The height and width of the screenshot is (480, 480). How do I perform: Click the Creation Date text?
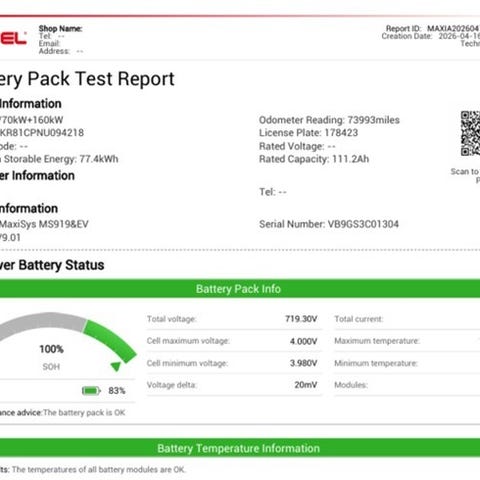pyautogui.click(x=431, y=36)
